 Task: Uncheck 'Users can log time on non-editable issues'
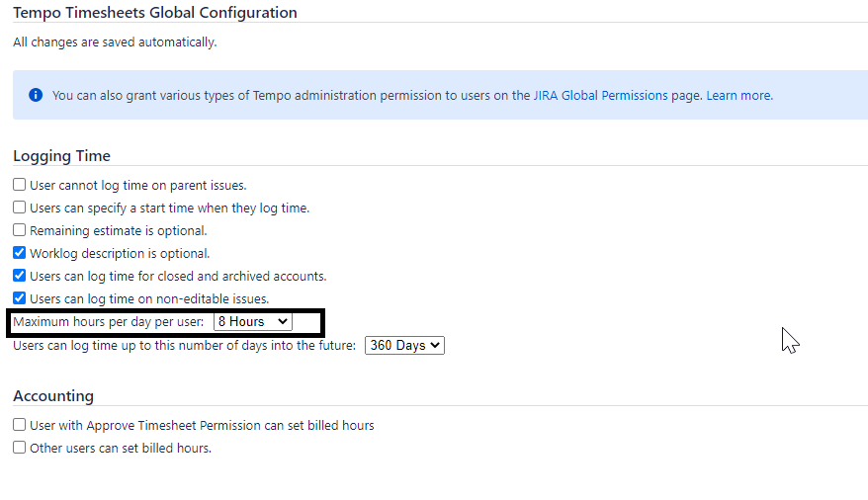[x=20, y=298]
